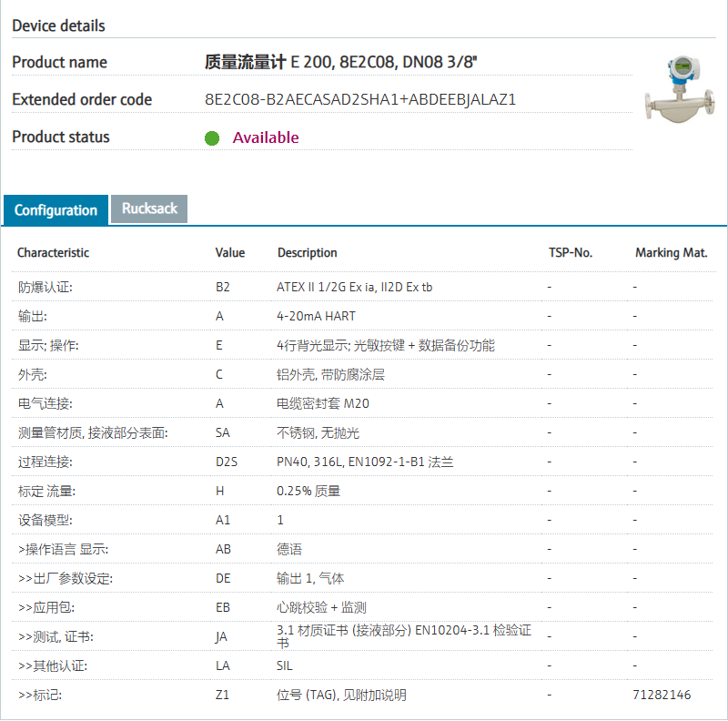Viewport: 728px width, 721px height.
Task: Click the Value column header
Action: point(230,252)
